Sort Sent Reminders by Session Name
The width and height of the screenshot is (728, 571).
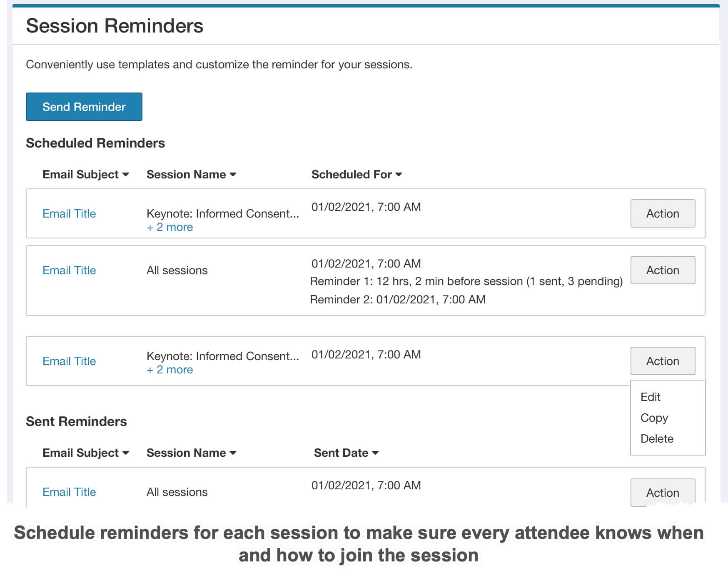pyautogui.click(x=191, y=453)
